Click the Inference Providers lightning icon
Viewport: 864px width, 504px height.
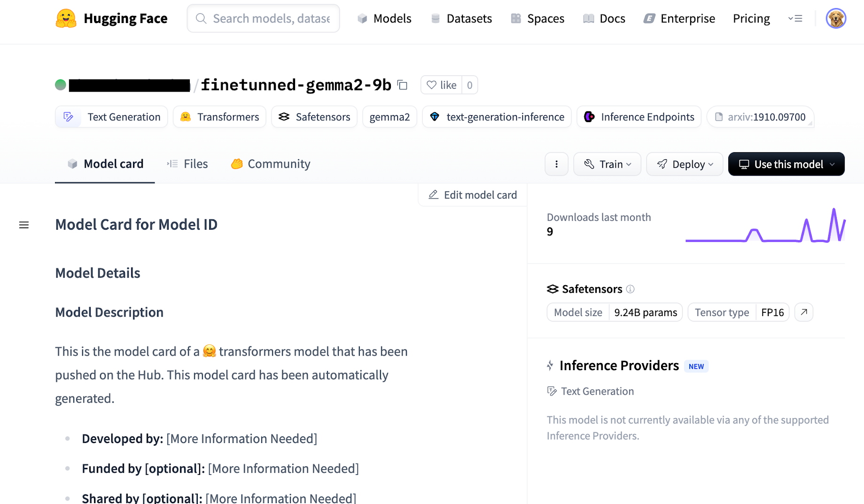click(550, 365)
